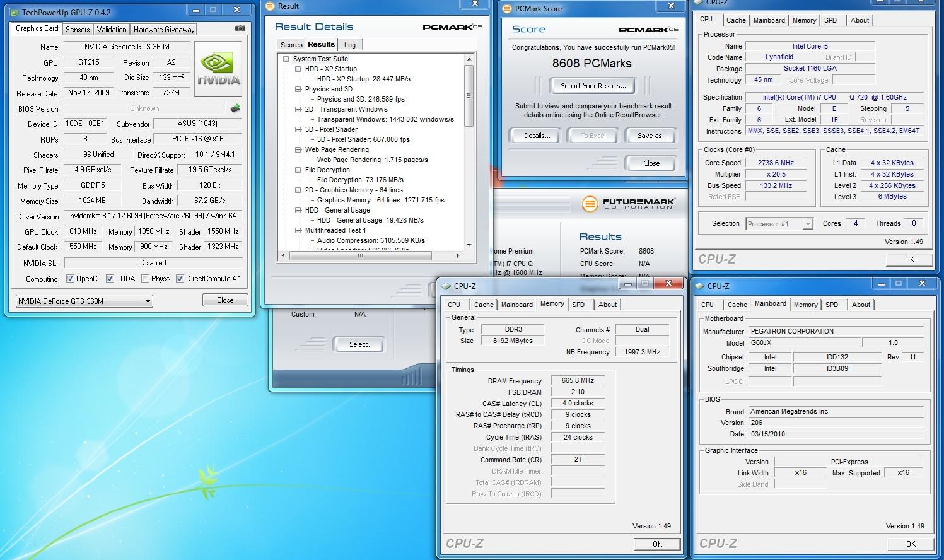944x560 pixels.
Task: Click OK in the CPU-Z Mainboard window
Action: [911, 544]
